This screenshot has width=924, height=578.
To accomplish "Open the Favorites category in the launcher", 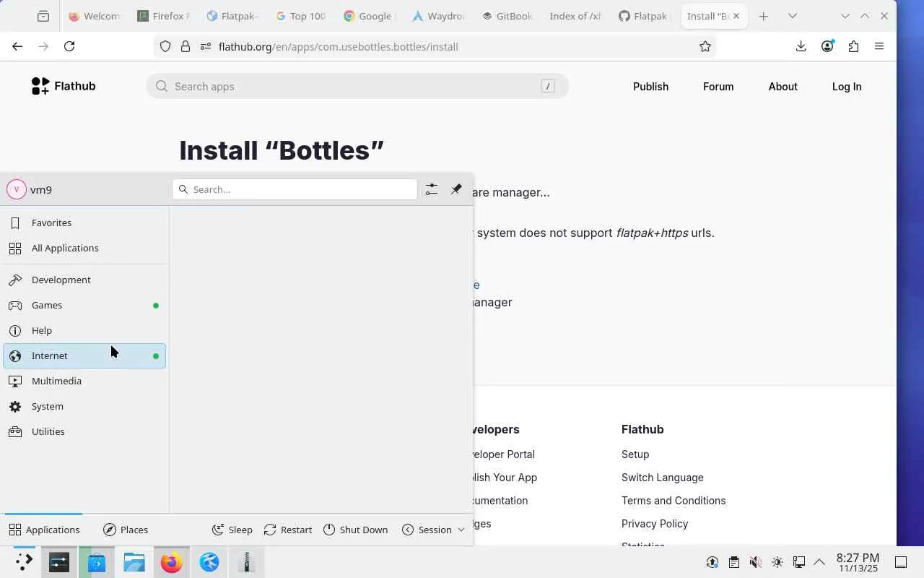I will coord(84,223).
